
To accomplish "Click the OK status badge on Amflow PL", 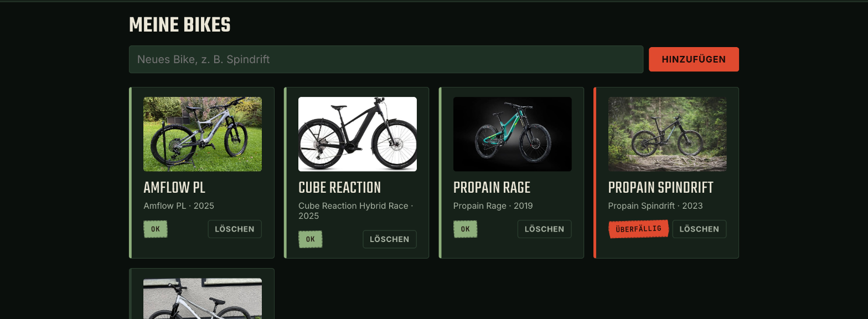I will tap(156, 229).
